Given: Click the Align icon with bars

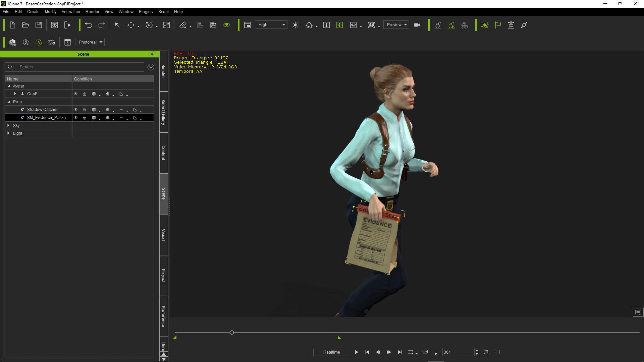Looking at the screenshot, I should [200, 25].
